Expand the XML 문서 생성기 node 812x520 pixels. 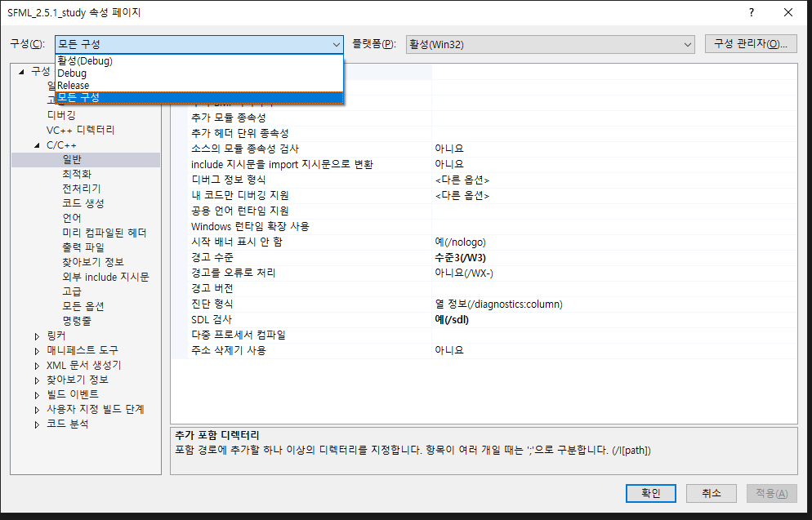37,366
